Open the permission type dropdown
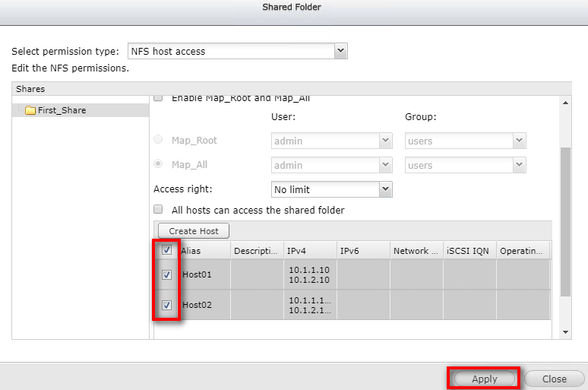Screen dimensions: 588x390 click(x=237, y=52)
